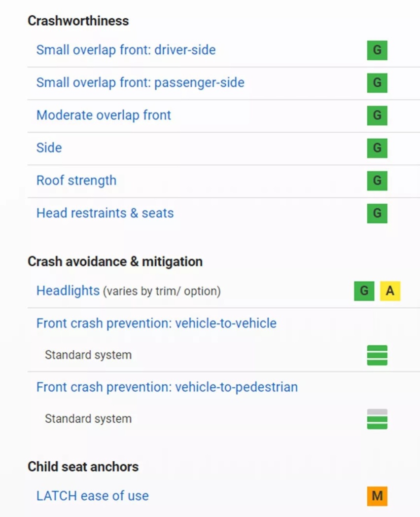Click the orange M LATCH rating badge
Image resolution: width=420 pixels, height=517 pixels.
point(377,496)
